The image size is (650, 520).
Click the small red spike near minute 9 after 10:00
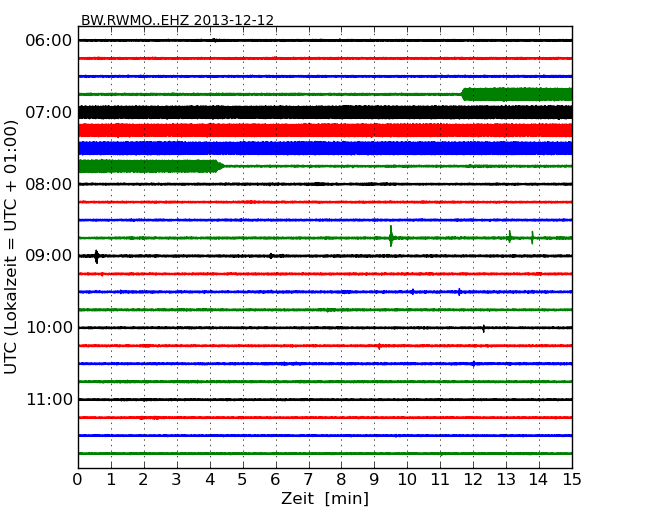point(379,346)
